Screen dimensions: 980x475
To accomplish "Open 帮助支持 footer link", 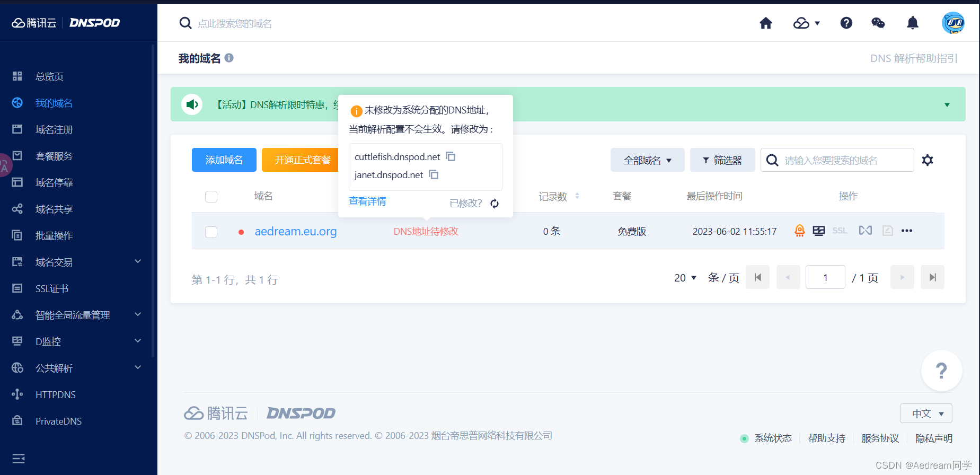I will point(826,438).
